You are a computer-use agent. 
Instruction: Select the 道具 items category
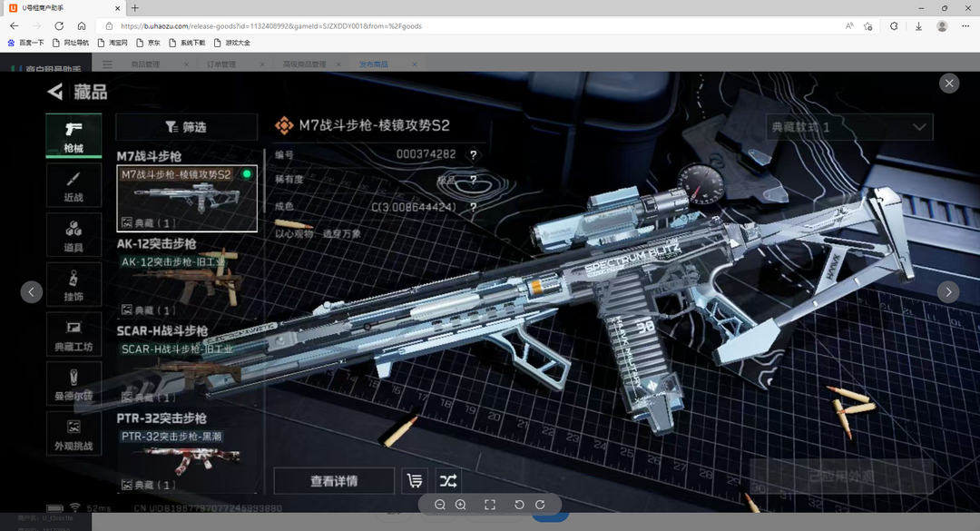click(x=73, y=236)
